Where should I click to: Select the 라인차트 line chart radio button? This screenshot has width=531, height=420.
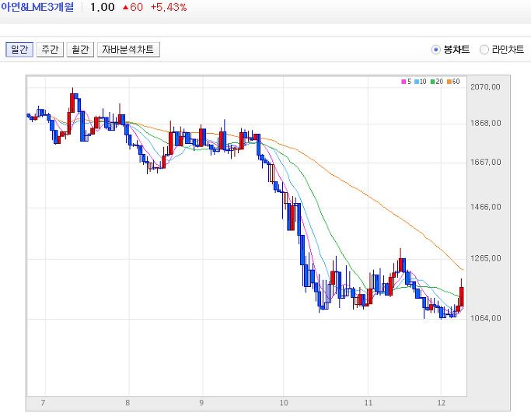pos(484,50)
